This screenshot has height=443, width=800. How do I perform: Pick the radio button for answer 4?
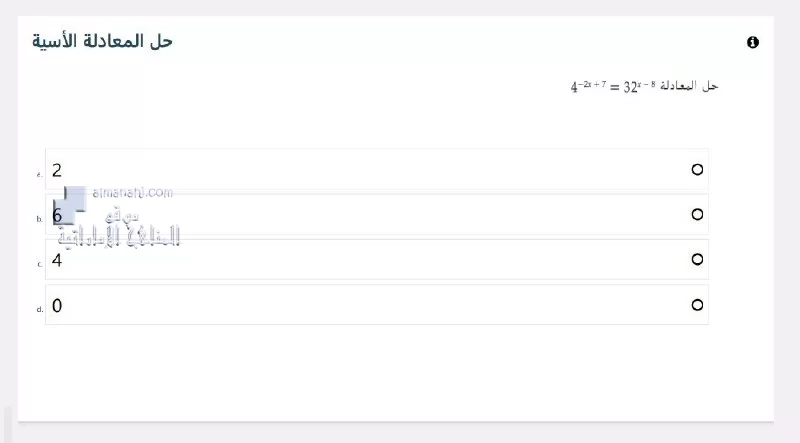tap(697, 259)
